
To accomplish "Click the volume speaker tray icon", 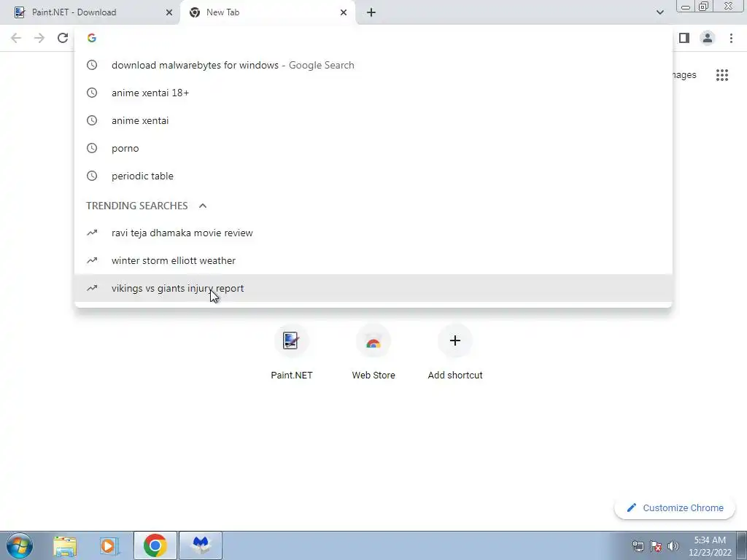I will 673,546.
